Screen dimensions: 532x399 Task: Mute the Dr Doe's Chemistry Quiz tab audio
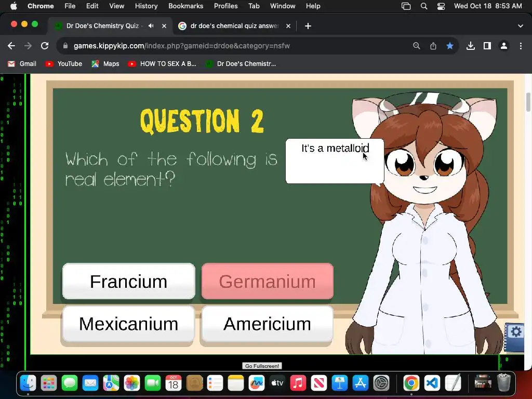pyautogui.click(x=151, y=26)
